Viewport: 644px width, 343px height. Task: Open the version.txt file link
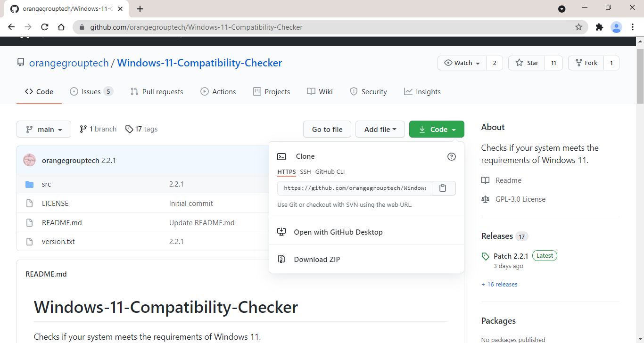58,241
